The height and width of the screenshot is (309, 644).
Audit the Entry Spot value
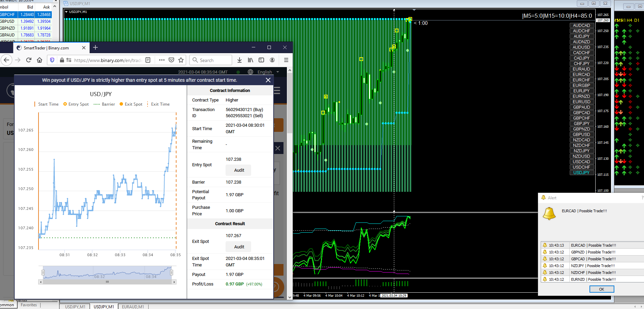click(x=239, y=170)
